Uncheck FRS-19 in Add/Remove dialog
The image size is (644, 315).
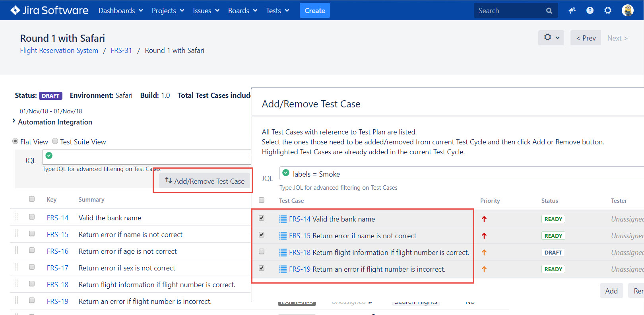click(x=262, y=268)
